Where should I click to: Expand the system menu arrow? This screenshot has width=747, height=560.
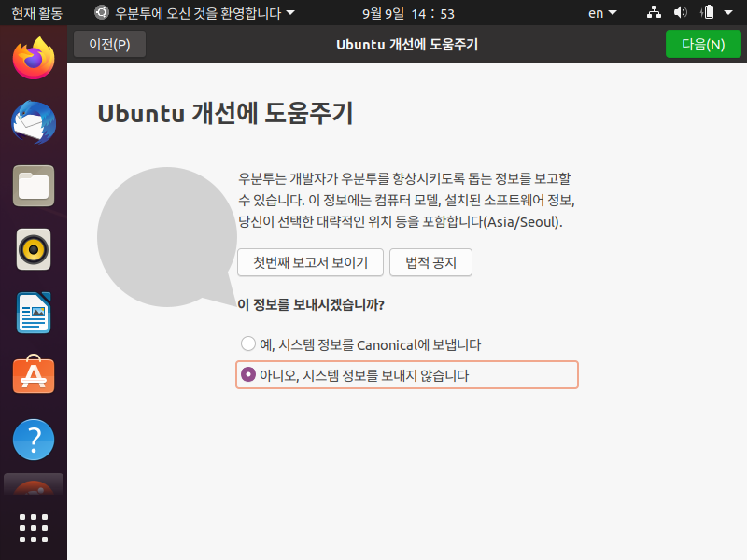[x=728, y=12]
